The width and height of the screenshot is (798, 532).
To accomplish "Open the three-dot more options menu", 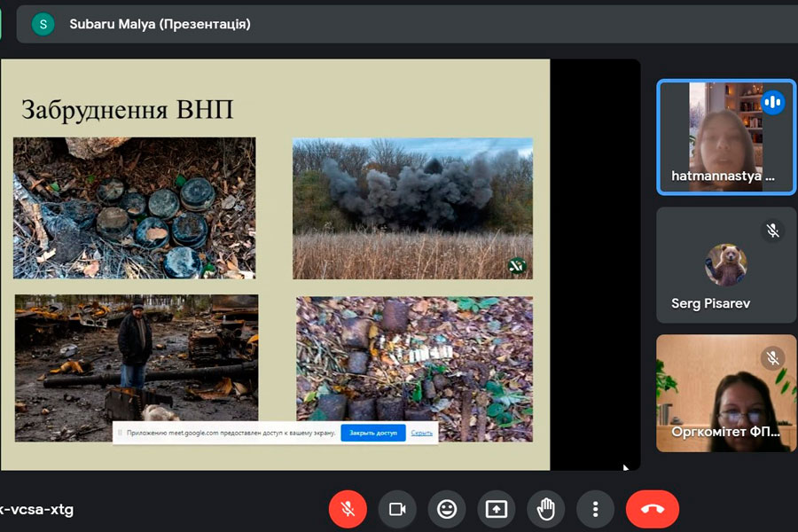I will pyautogui.click(x=595, y=509).
